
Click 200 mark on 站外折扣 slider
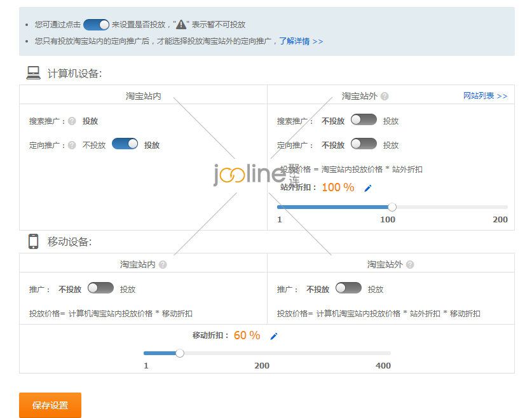[500, 220]
